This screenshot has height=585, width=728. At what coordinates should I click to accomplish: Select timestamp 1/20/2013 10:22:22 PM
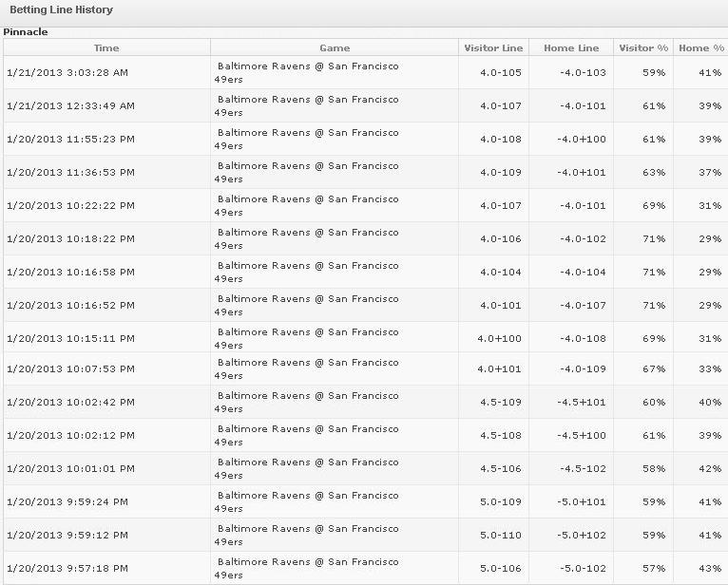70,205
